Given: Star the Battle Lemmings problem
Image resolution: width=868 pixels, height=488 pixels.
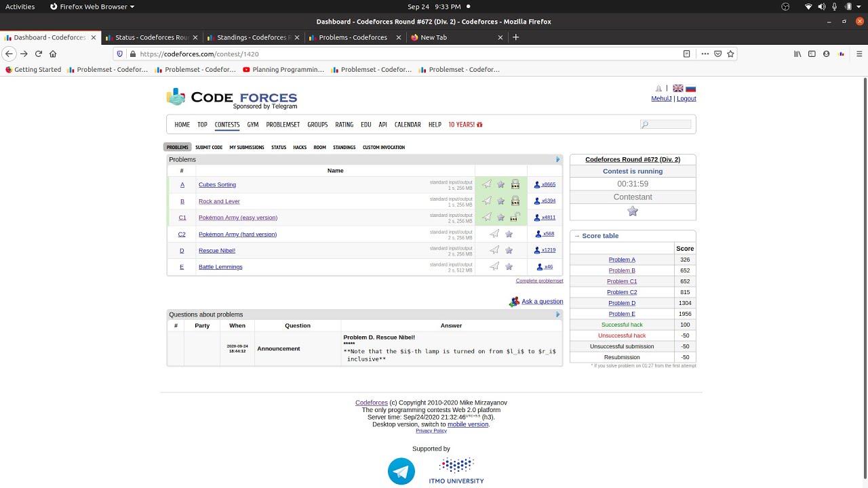Looking at the screenshot, I should 509,266.
